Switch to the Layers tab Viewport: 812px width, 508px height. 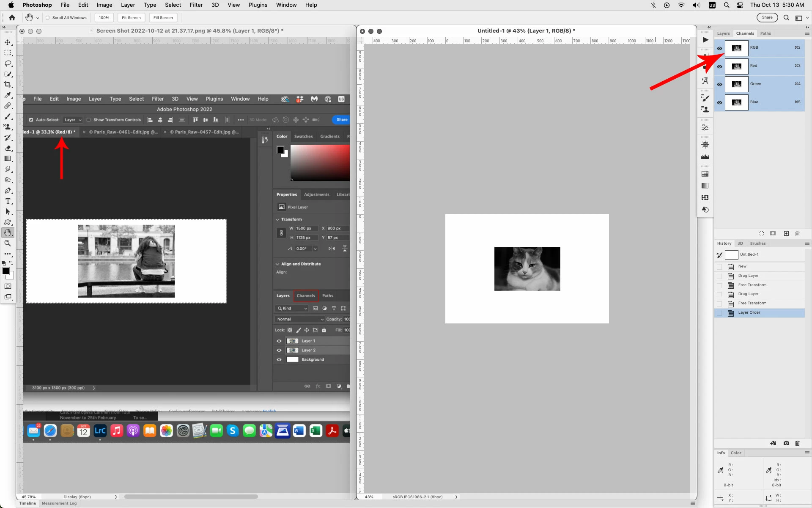coord(723,33)
